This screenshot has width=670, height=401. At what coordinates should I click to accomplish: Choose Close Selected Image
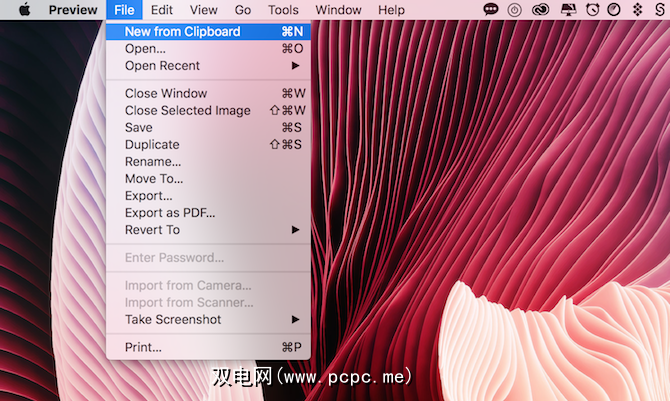[x=208, y=110]
